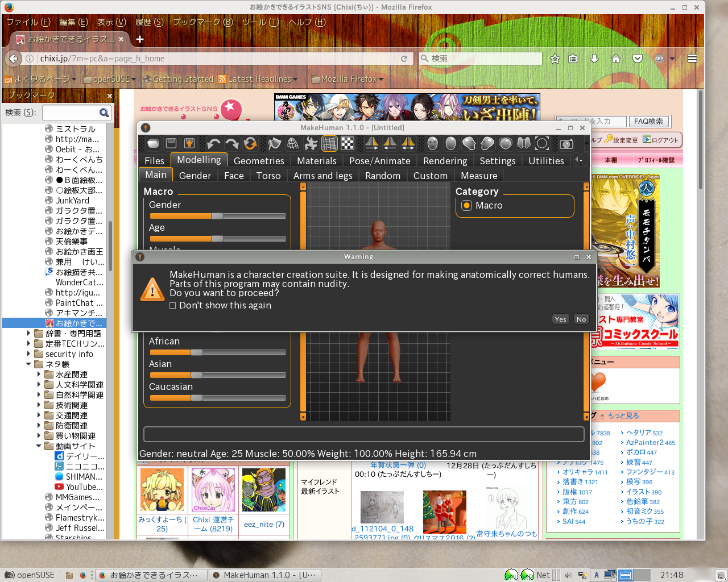
Task: Select the Macro category radio button
Action: [467, 206]
